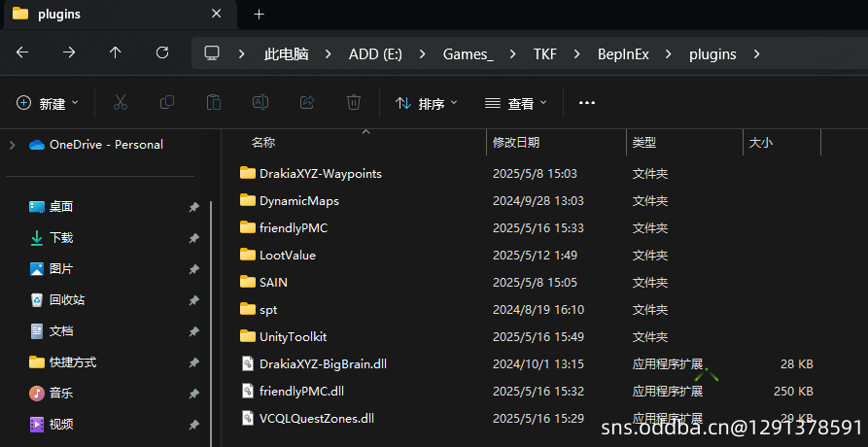
Task: Select the spt folder
Action: coord(259,310)
